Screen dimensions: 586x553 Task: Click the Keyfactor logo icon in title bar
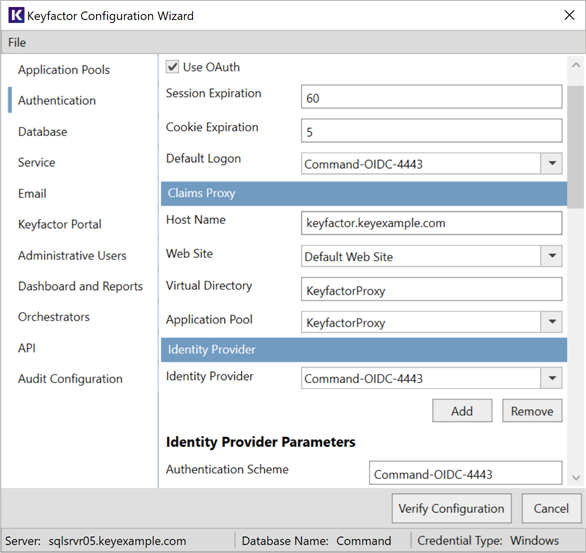(x=16, y=15)
